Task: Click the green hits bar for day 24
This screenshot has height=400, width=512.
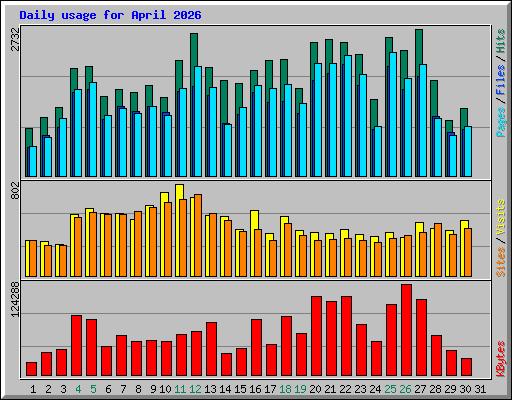Action: coord(374,113)
